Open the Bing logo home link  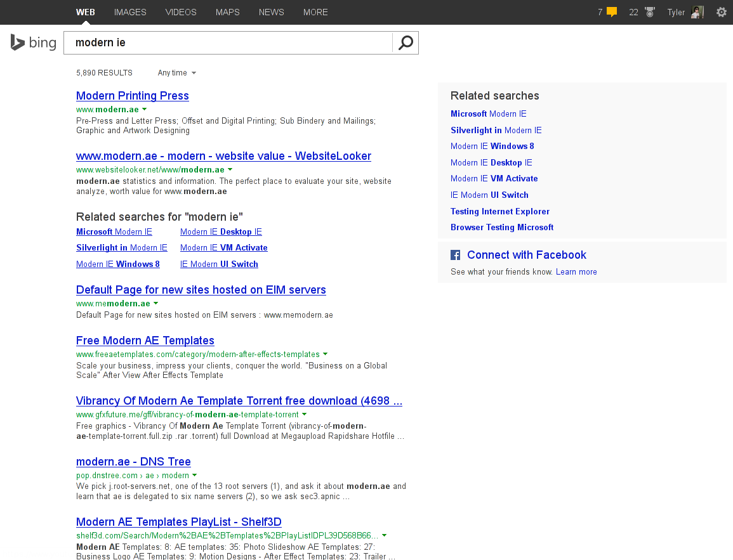pos(33,42)
